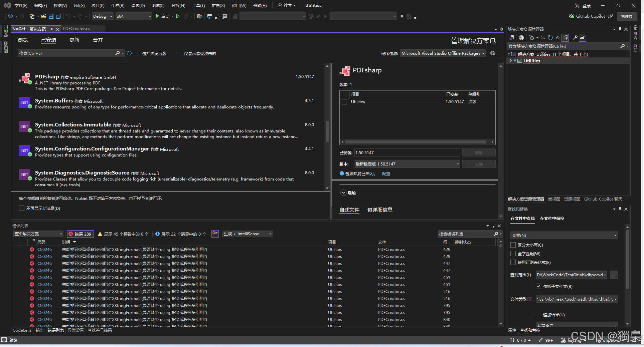Image resolution: width=644 pixels, height=347 pixels.
Task: Check the select-all 项目 header checkbox
Action: [344, 94]
